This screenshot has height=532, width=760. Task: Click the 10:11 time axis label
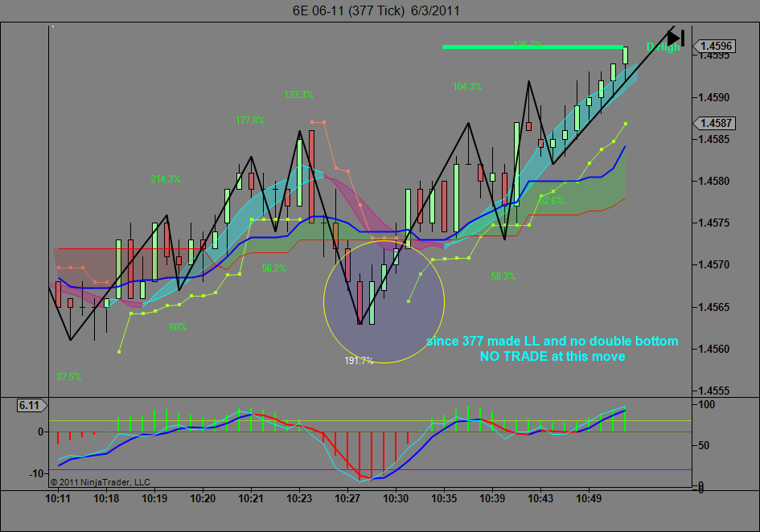pyautogui.click(x=58, y=498)
